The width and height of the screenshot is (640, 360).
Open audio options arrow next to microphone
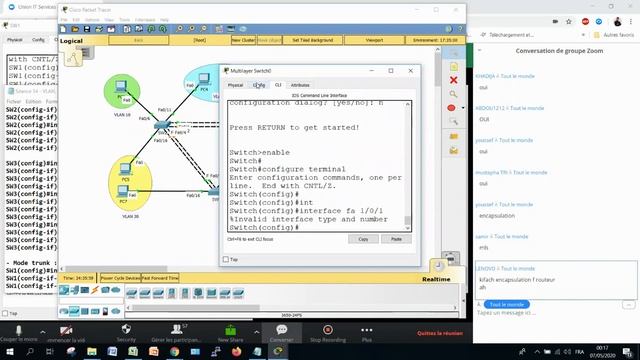tap(43, 332)
